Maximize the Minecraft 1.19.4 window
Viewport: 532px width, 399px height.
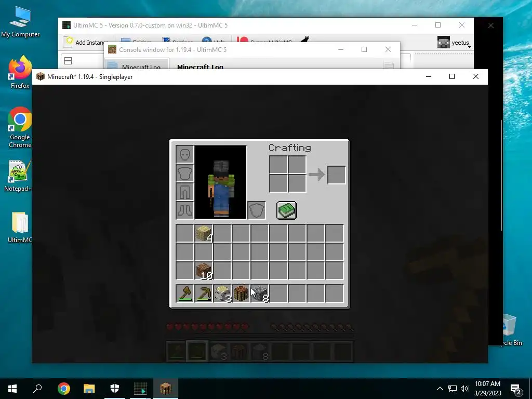point(452,77)
